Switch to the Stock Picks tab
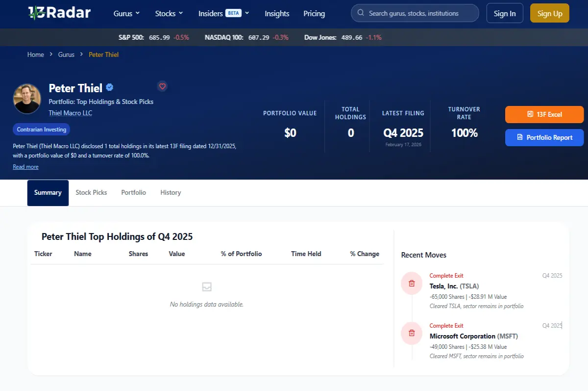Viewport: 588px width, 391px height. click(91, 193)
